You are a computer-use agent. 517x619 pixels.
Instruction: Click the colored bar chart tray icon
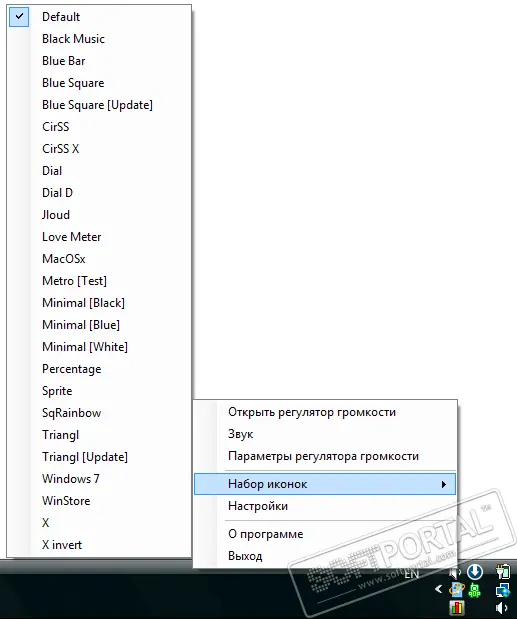(457, 608)
